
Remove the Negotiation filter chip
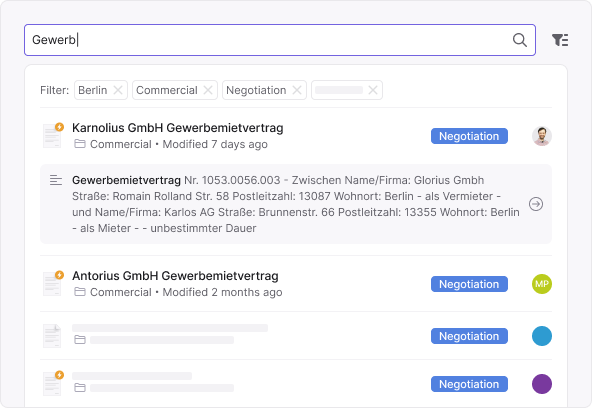point(297,90)
